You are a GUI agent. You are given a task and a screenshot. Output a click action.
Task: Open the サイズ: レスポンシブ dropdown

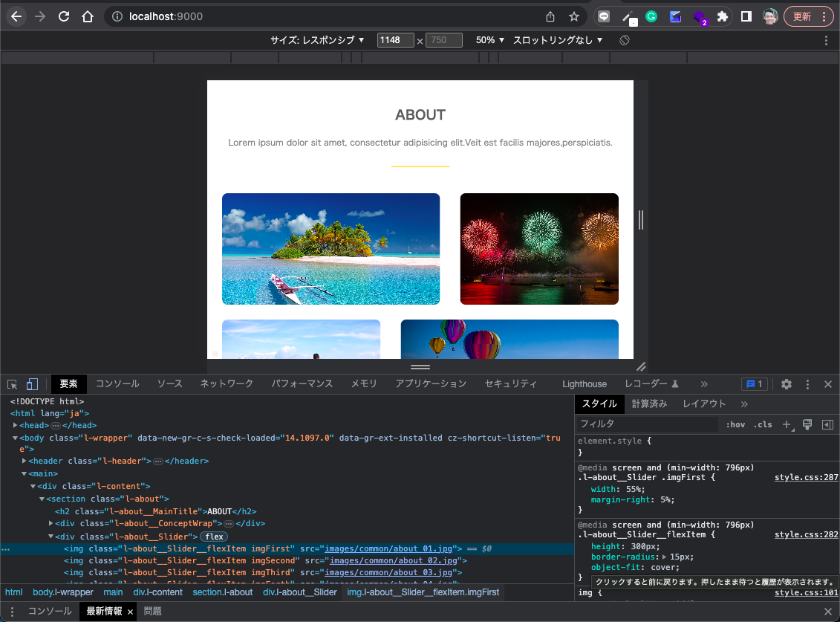[x=317, y=40]
